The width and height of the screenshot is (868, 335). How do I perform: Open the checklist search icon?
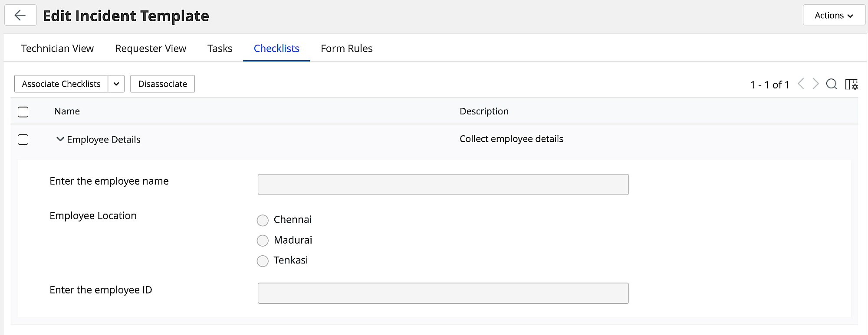tap(831, 84)
